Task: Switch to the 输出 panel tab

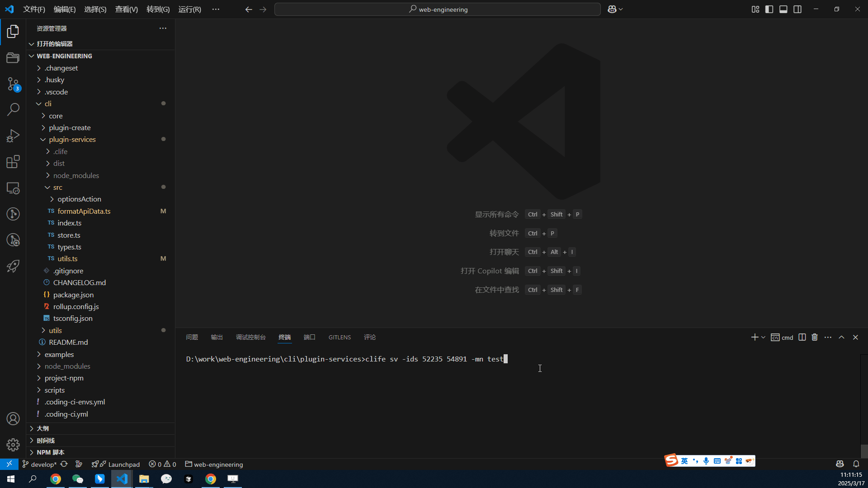Action: coord(217,337)
